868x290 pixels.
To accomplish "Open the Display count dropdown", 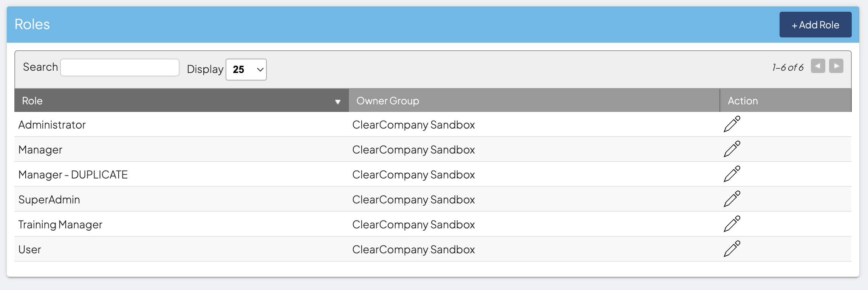I will (x=246, y=70).
